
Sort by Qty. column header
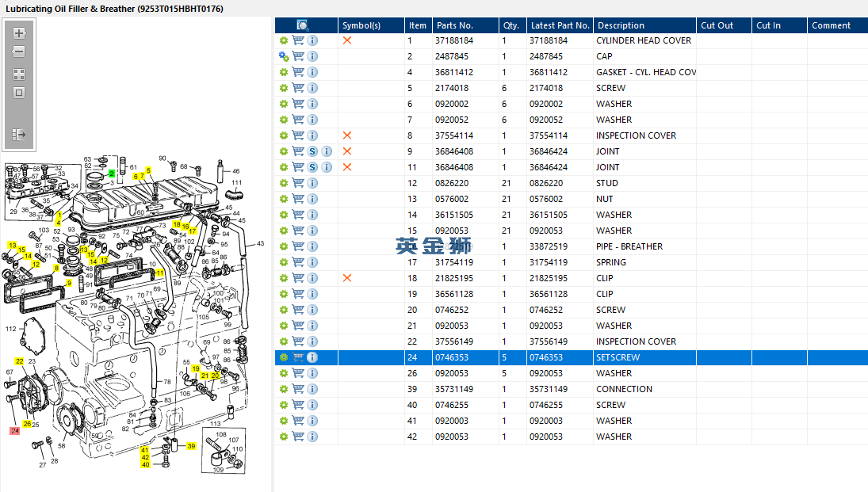513,25
